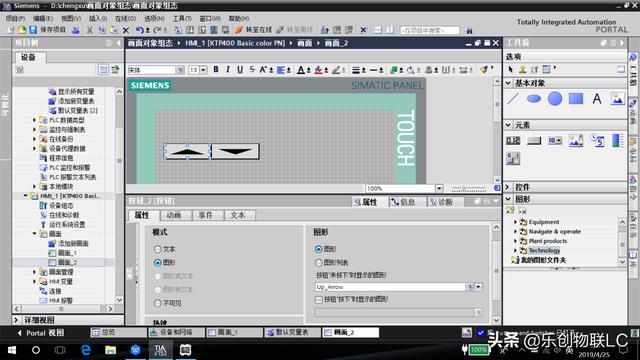Open 画面_1 in the project tree

67,253
